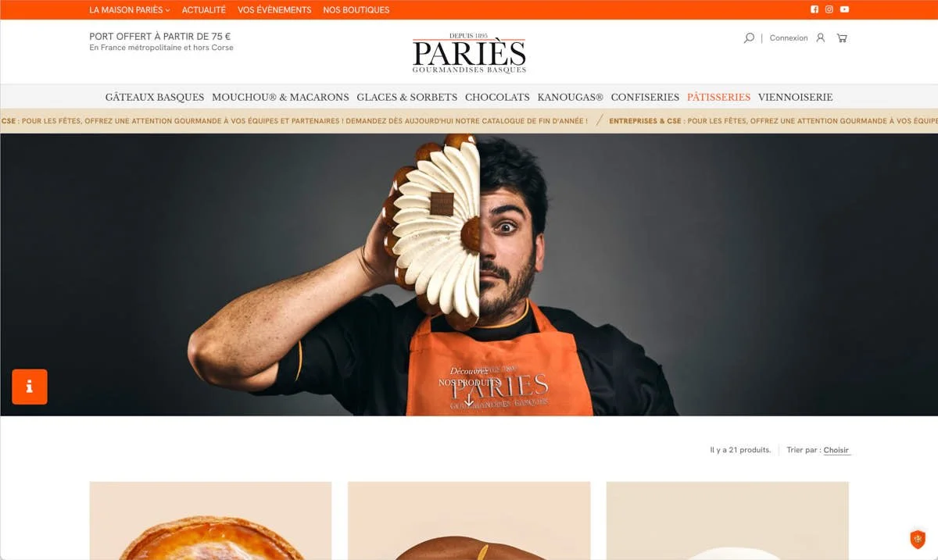Open the first product thumbnail

click(x=210, y=520)
